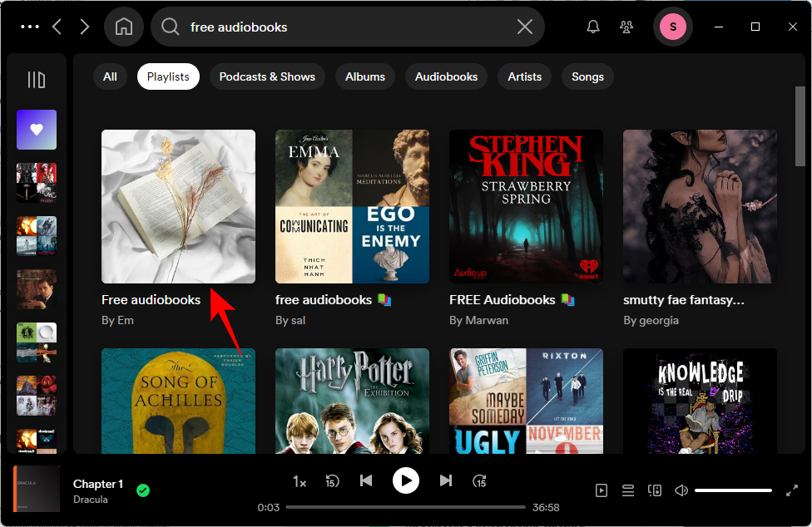Image resolution: width=812 pixels, height=527 pixels.
Task: Open the Queue icon
Action: (x=628, y=490)
